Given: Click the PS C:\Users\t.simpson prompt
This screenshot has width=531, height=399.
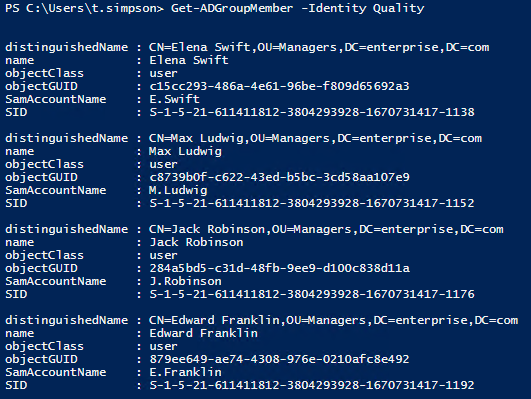Looking at the screenshot, I should pos(84,8).
